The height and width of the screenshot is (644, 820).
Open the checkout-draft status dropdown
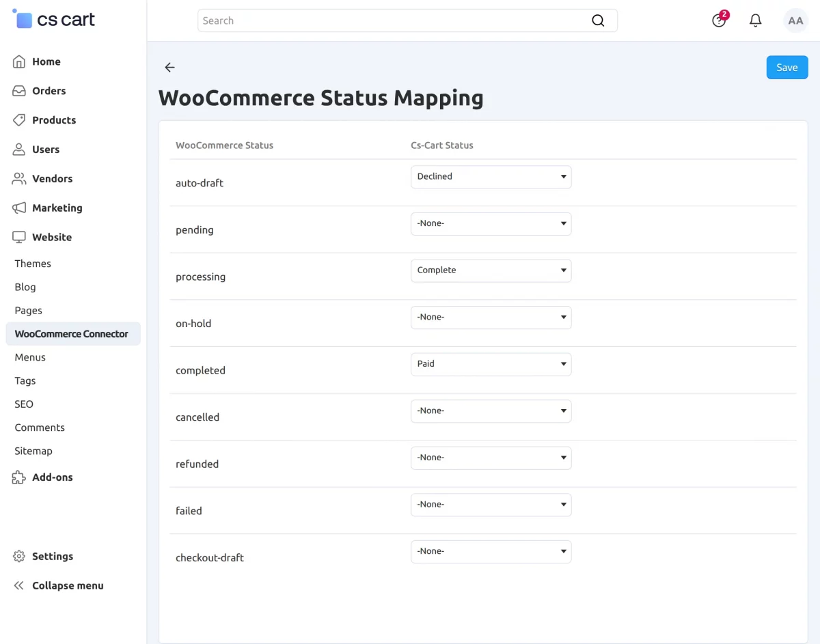[x=491, y=552]
